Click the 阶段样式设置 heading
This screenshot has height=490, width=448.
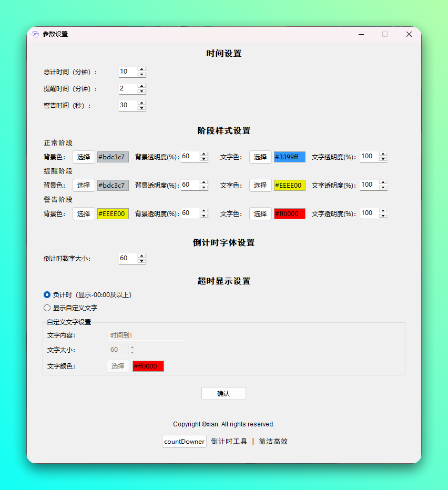[x=224, y=130]
